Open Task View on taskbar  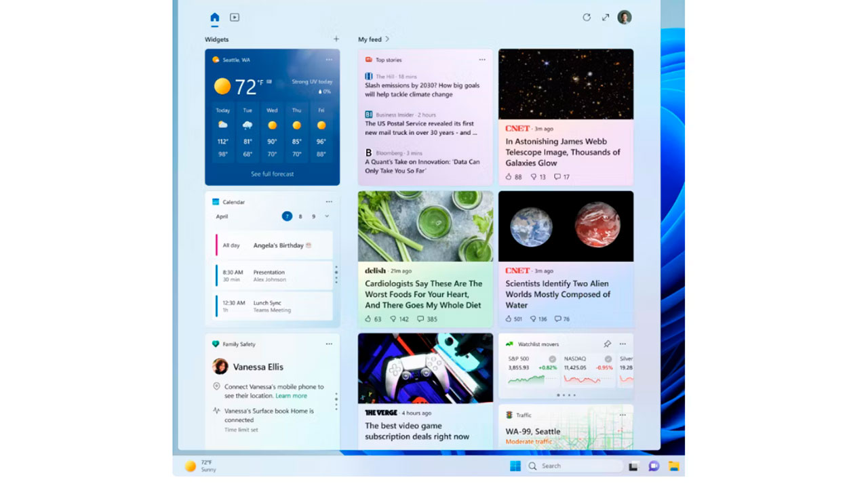(x=633, y=466)
